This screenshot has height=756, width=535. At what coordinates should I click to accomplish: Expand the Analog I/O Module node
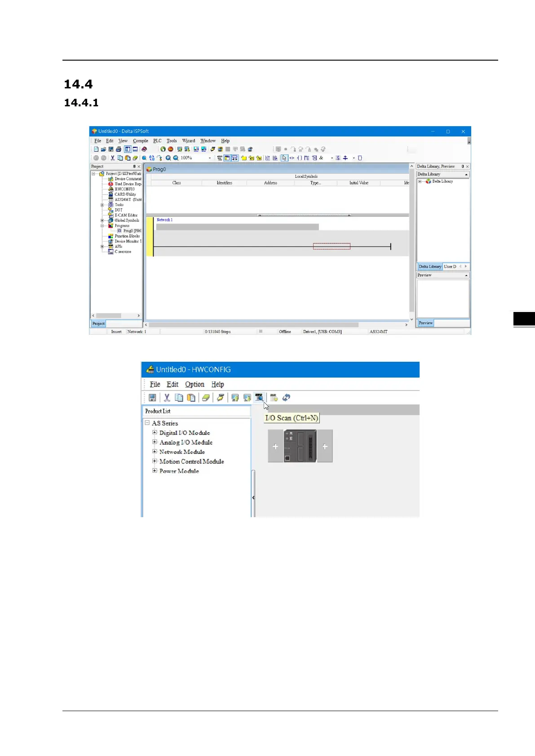coord(155,442)
